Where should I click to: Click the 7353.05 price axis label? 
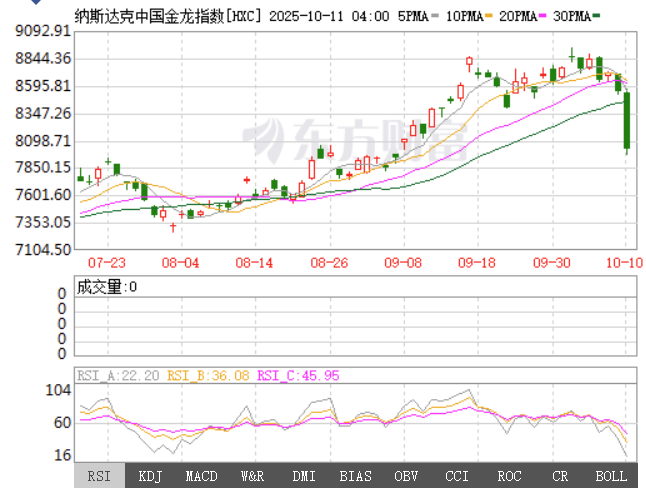coord(43,222)
